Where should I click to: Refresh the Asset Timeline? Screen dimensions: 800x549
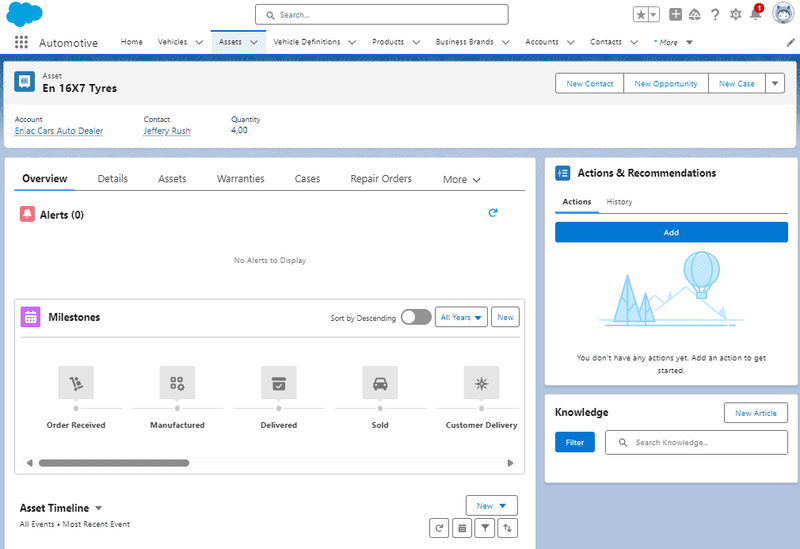coord(439,528)
